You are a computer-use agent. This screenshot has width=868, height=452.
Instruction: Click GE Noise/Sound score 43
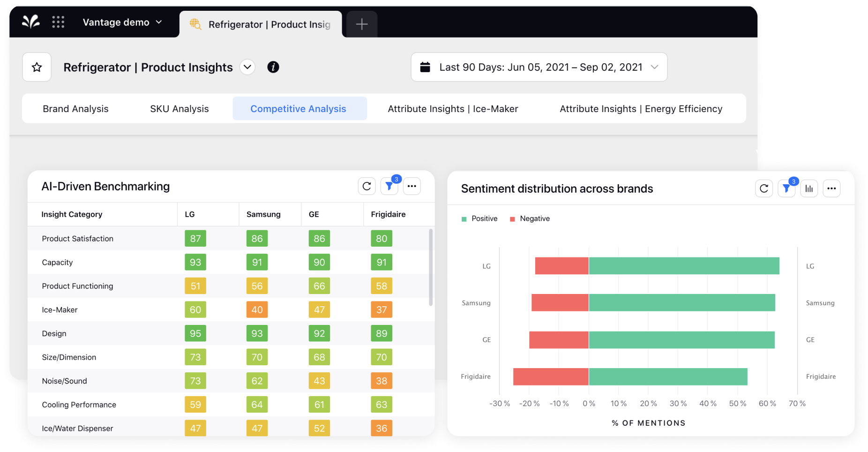[319, 381]
